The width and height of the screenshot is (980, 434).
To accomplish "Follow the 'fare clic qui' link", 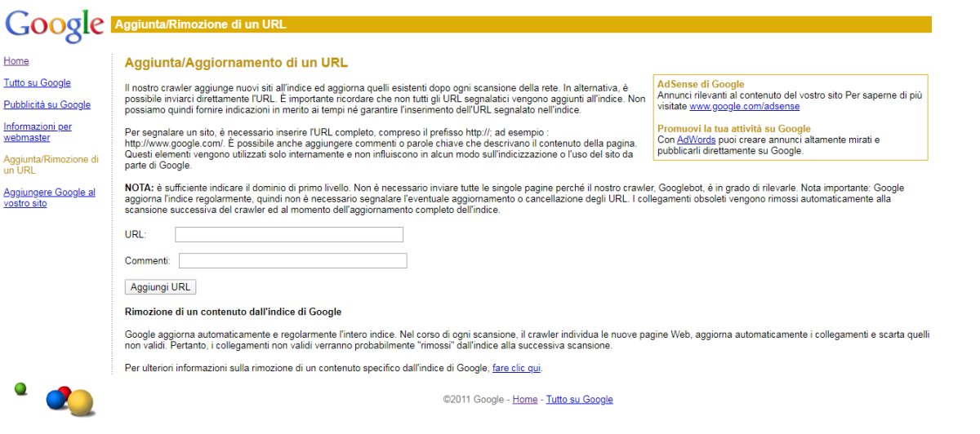I will [x=517, y=368].
